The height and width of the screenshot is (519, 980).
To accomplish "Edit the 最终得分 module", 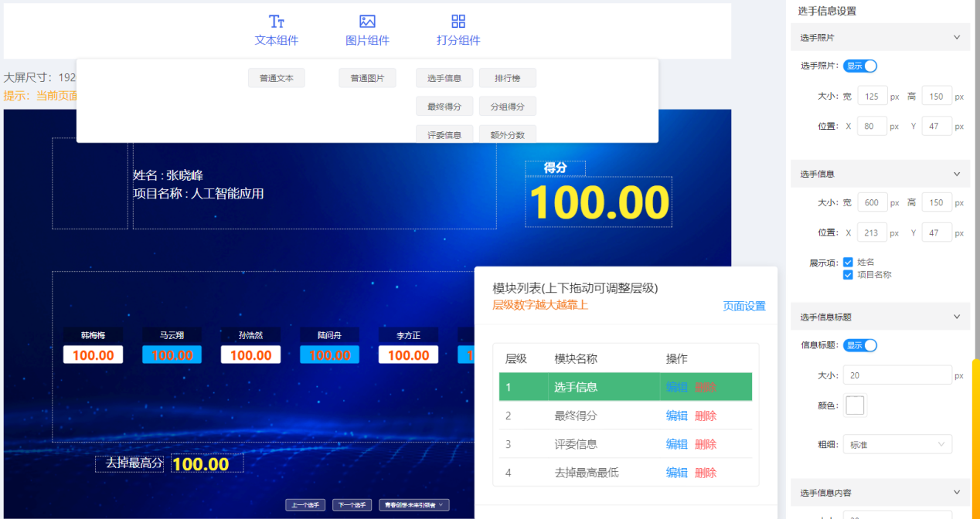I will point(676,416).
